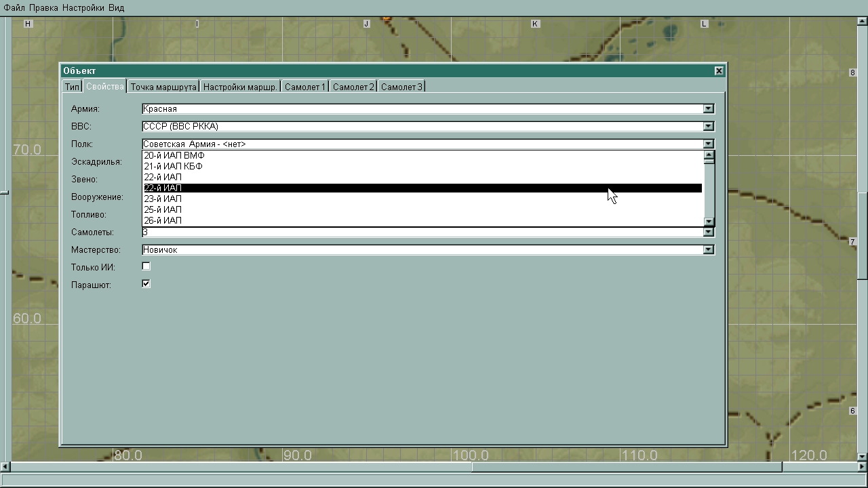Switch to the Самолет 1 tab
This screenshot has height=488, width=868.
(x=305, y=87)
